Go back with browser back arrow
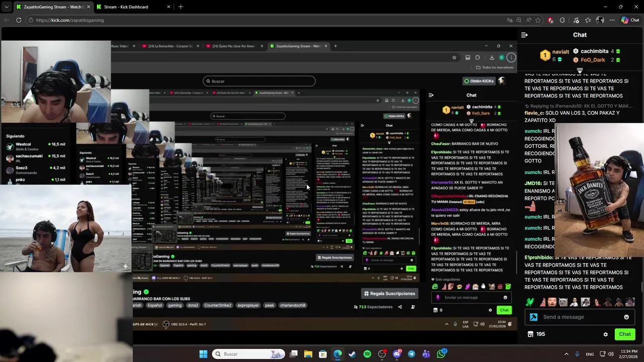The height and width of the screenshot is (362, 644). point(7,20)
